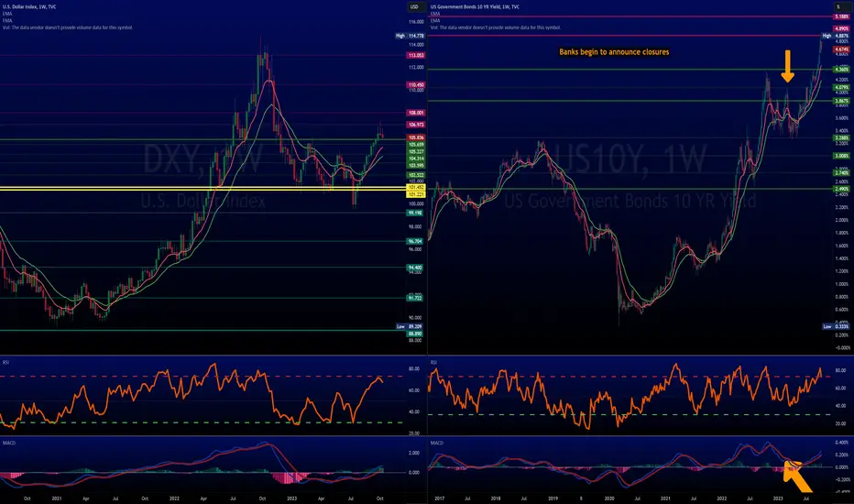Click the 3.008% yield level label

pos(841,156)
